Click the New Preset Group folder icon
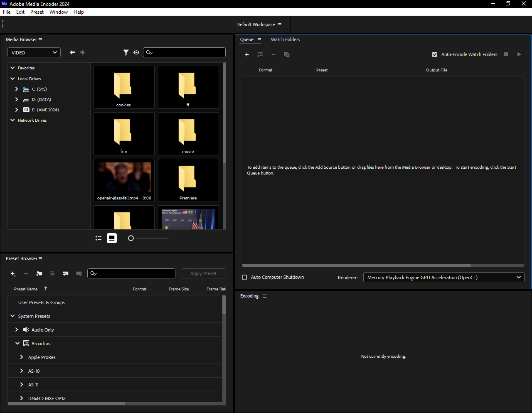The height and width of the screenshot is (413, 532). [x=39, y=273]
